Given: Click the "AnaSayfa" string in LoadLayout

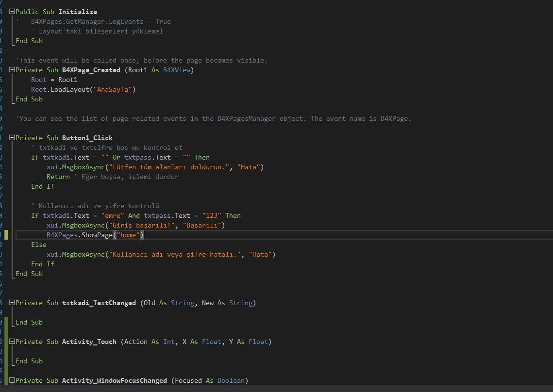Looking at the screenshot, I should coord(115,89).
